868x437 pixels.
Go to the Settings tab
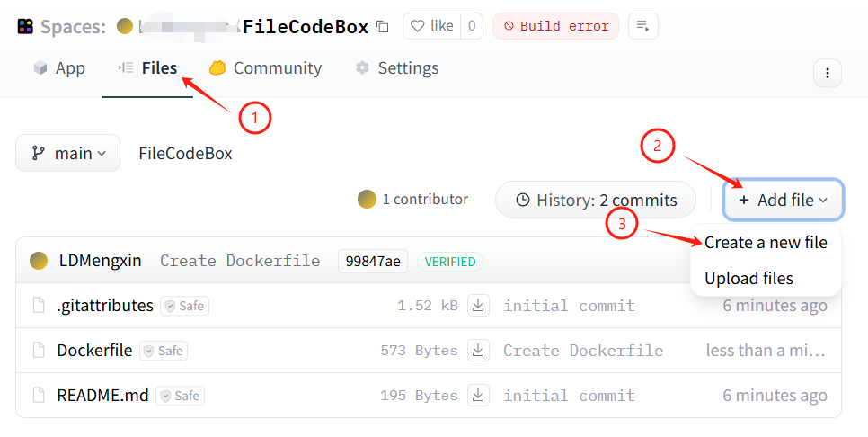[397, 68]
